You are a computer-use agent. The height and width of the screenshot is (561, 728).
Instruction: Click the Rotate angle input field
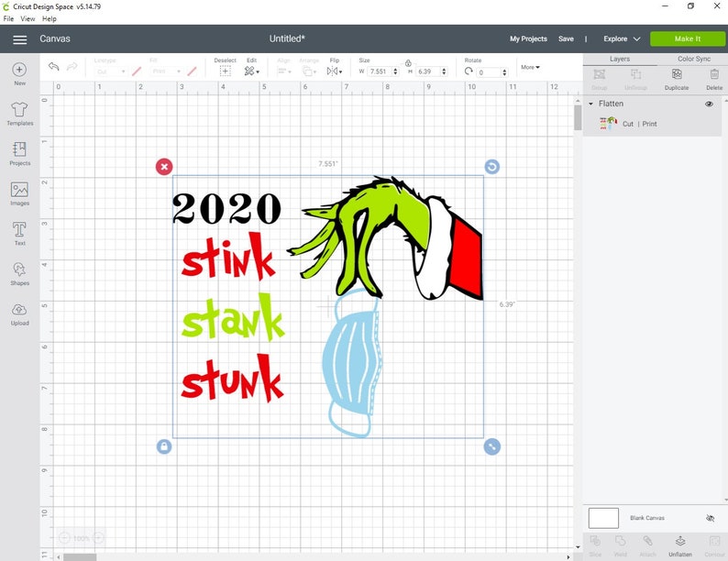[489, 72]
